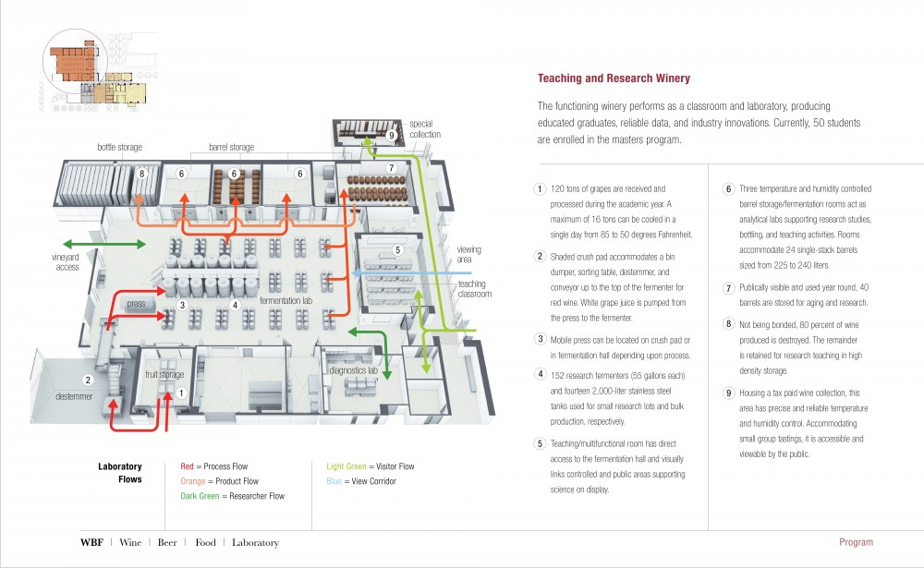This screenshot has height=568, width=924.
Task: Select the Laboratory footer section
Action: (255, 543)
